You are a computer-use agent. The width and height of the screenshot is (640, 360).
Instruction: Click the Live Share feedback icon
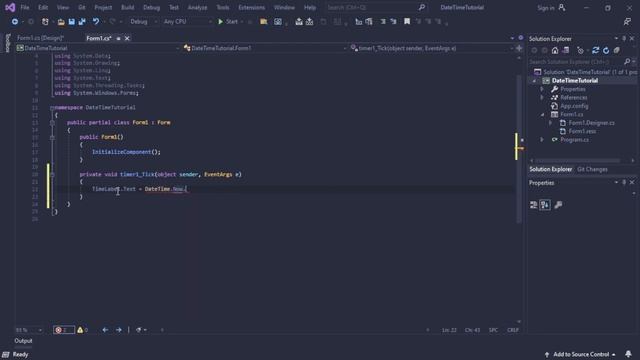tap(627, 22)
